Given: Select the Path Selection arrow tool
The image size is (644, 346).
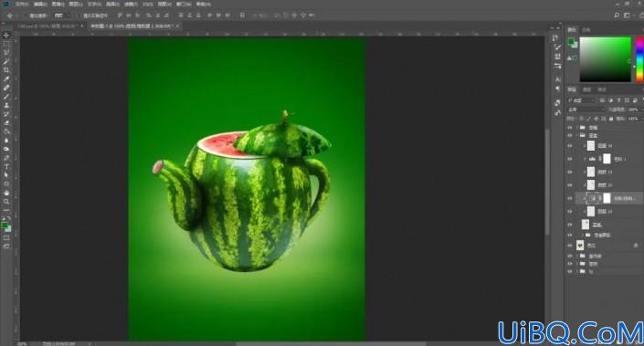Looking at the screenshot, I should tap(6, 175).
